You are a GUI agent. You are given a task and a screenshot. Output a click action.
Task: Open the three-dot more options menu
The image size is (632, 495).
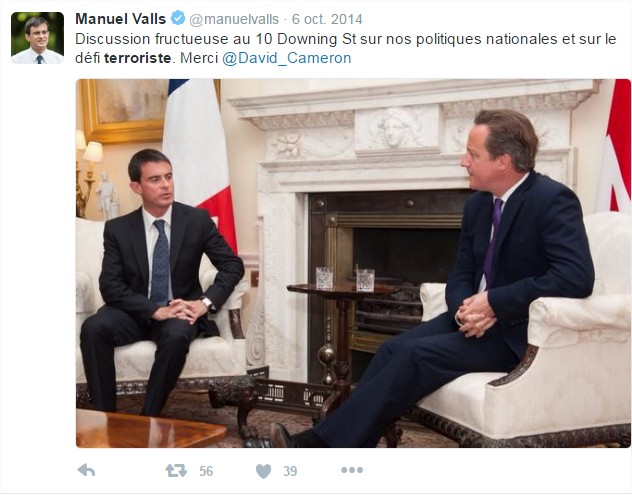352,470
